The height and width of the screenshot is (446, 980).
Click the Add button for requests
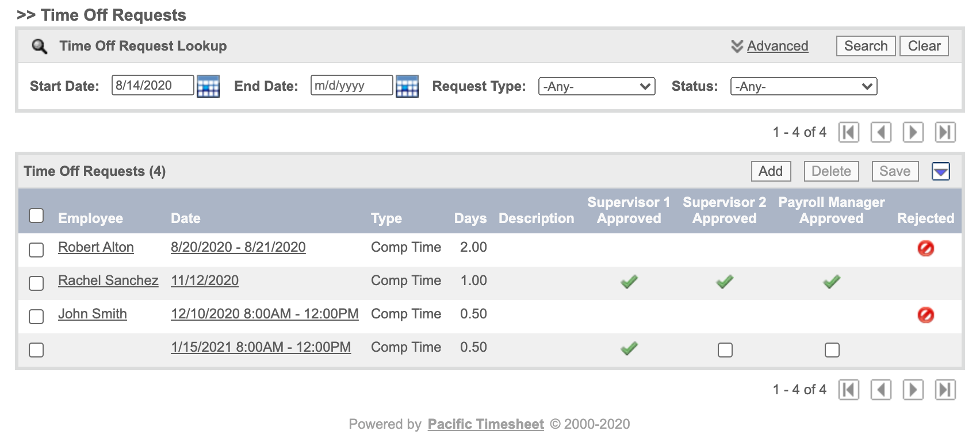(770, 171)
